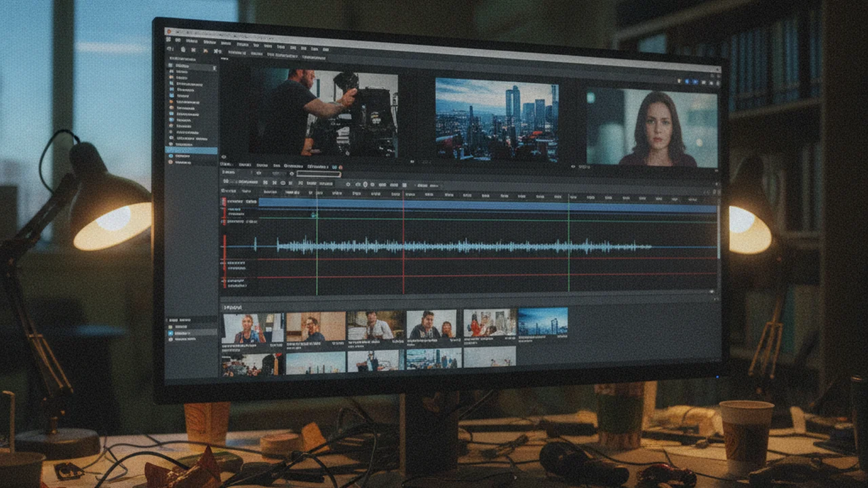Select the blue highlighted row in the left panel
This screenshot has height=488, width=868.
click(x=192, y=150)
